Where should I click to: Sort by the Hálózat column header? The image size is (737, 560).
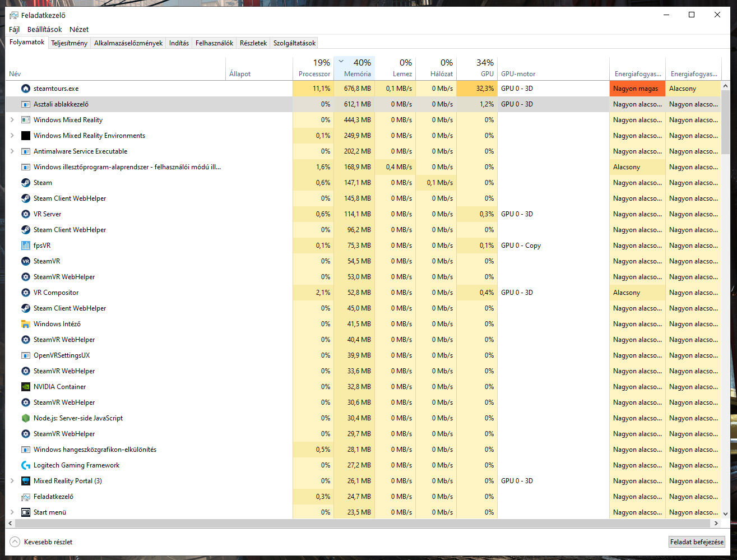point(436,68)
